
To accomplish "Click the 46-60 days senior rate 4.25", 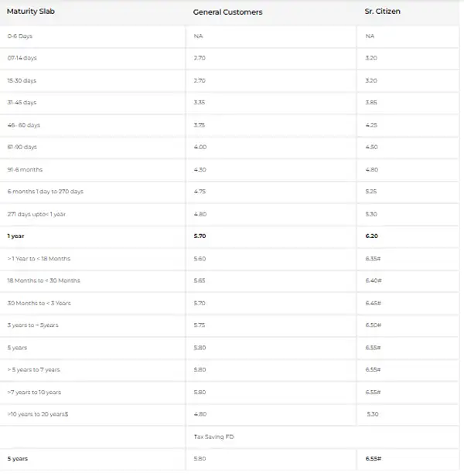I will click(371, 125).
